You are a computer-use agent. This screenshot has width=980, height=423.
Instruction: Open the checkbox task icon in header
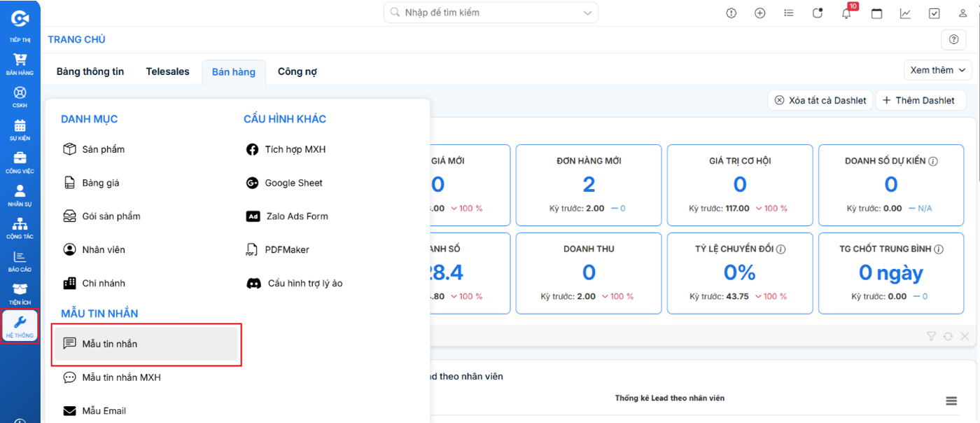coord(934,13)
